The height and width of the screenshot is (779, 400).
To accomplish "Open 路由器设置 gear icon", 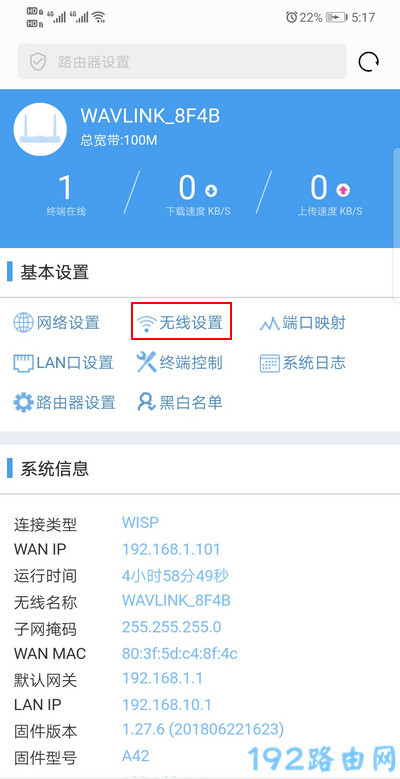I will (23, 402).
